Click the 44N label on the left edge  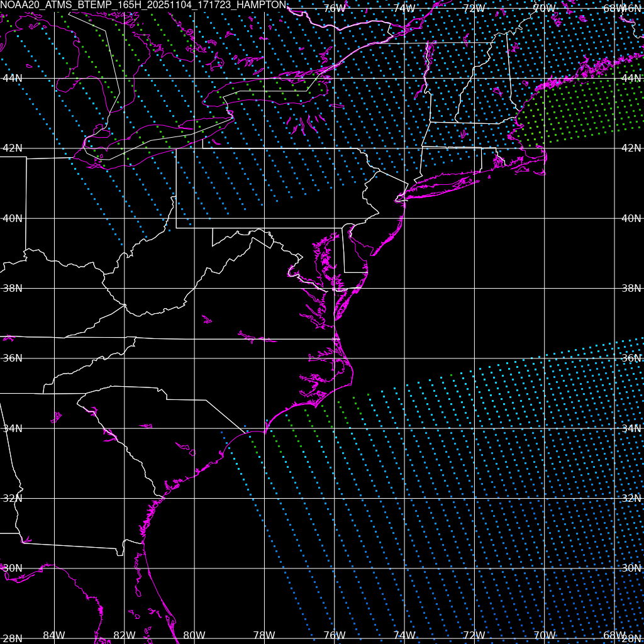point(13,78)
